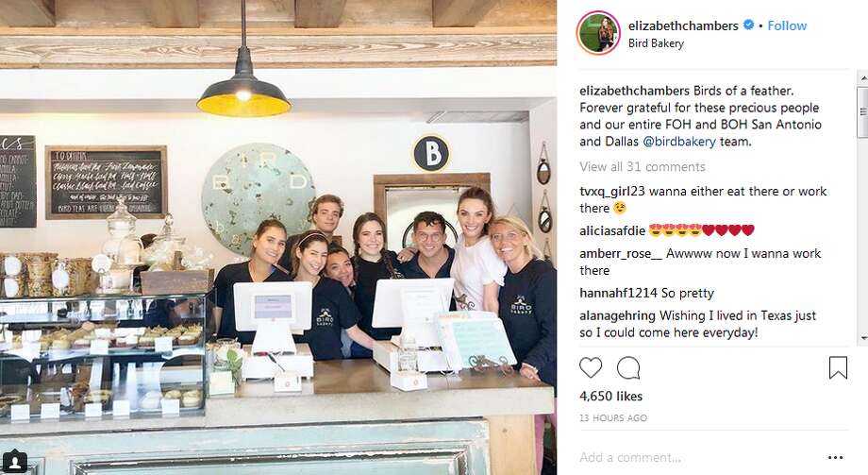Screen dimensions: 868x475
Task: Visit commenter tvxq_girl23's profile
Action: [x=612, y=191]
